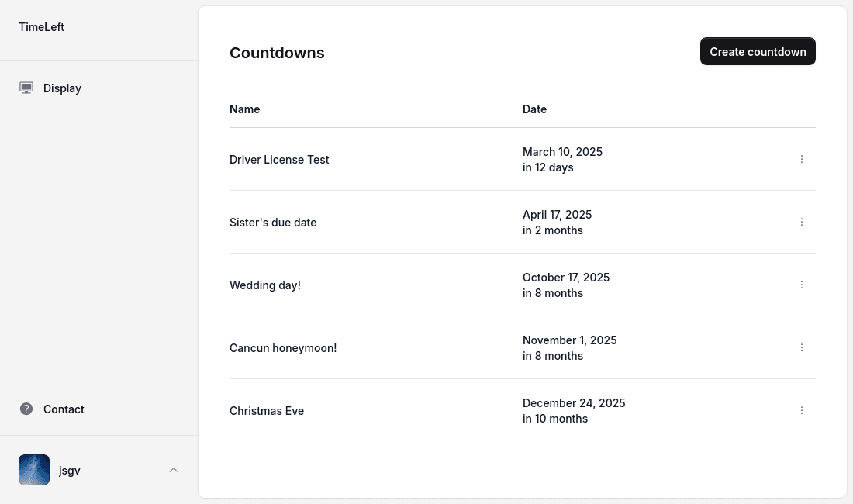Select the Driver License Test row name

click(279, 160)
